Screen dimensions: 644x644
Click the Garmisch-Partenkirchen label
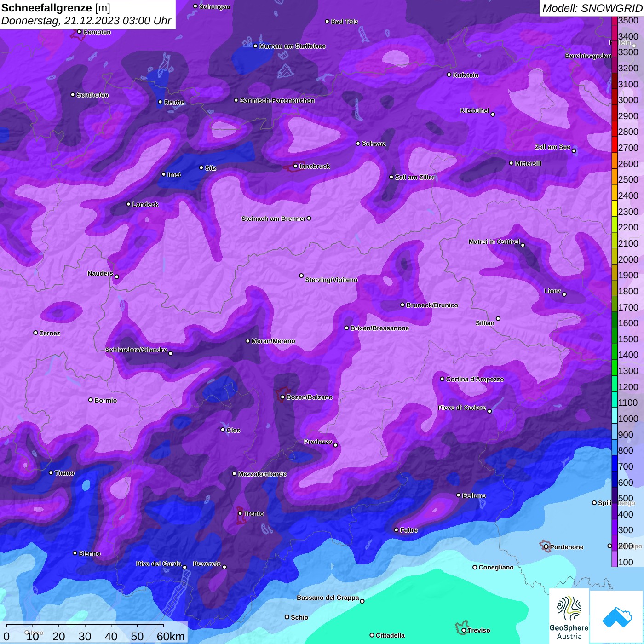coord(277,100)
